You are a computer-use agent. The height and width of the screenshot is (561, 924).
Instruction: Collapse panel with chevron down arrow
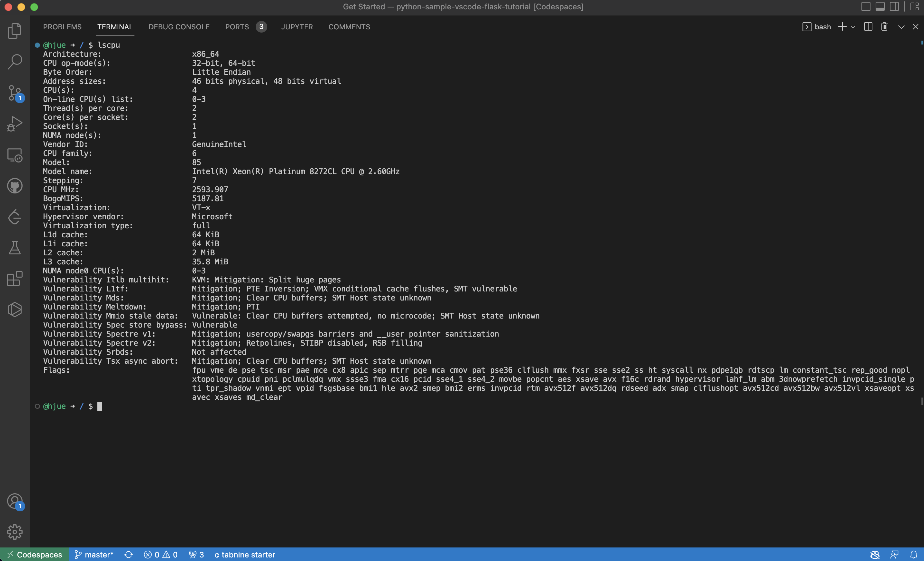901,27
